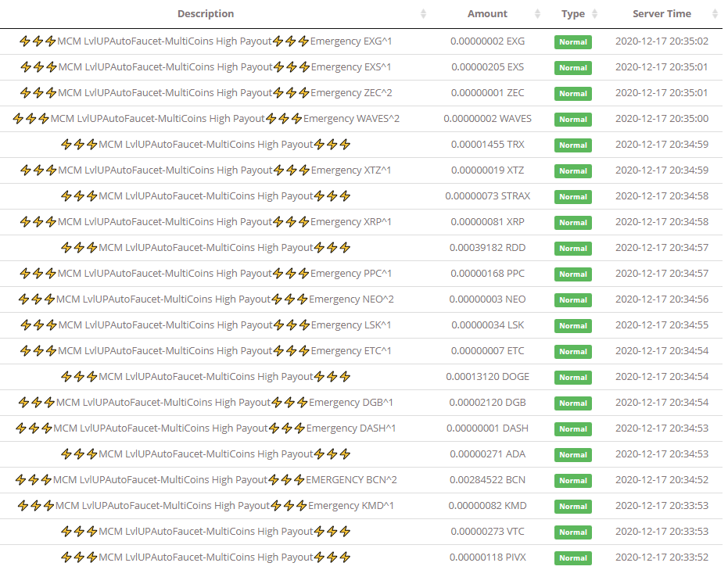Viewport: 728px width, 570px height.
Task: Select description ending 'Emergency EXS^1'
Action: (x=206, y=67)
